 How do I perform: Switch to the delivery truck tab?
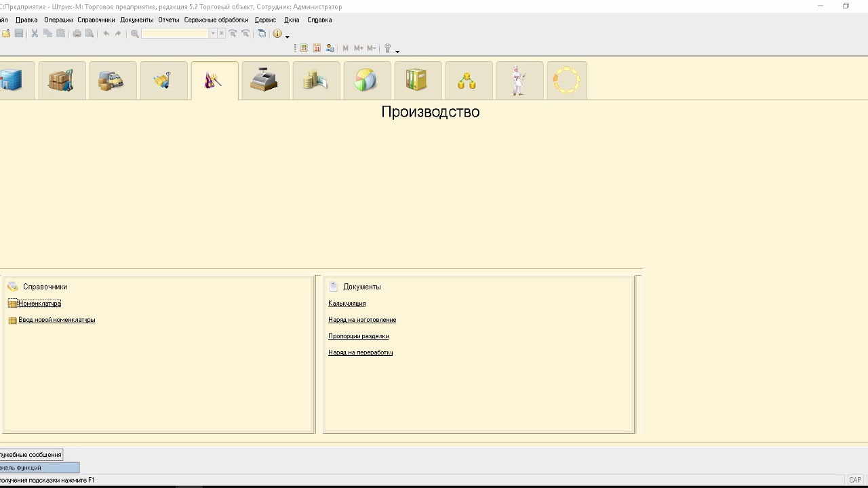113,81
